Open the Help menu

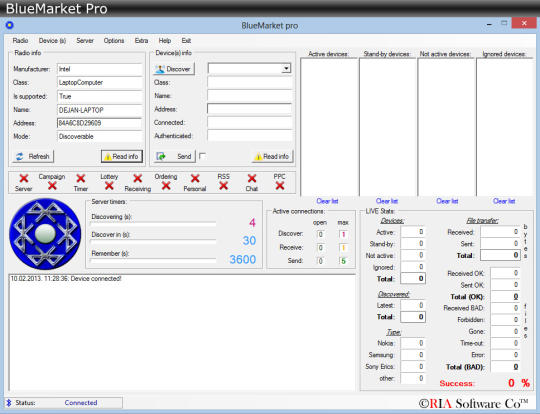point(165,41)
